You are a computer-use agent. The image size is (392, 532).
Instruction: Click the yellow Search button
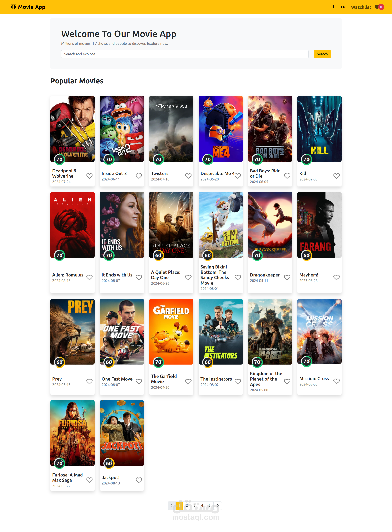point(322,54)
